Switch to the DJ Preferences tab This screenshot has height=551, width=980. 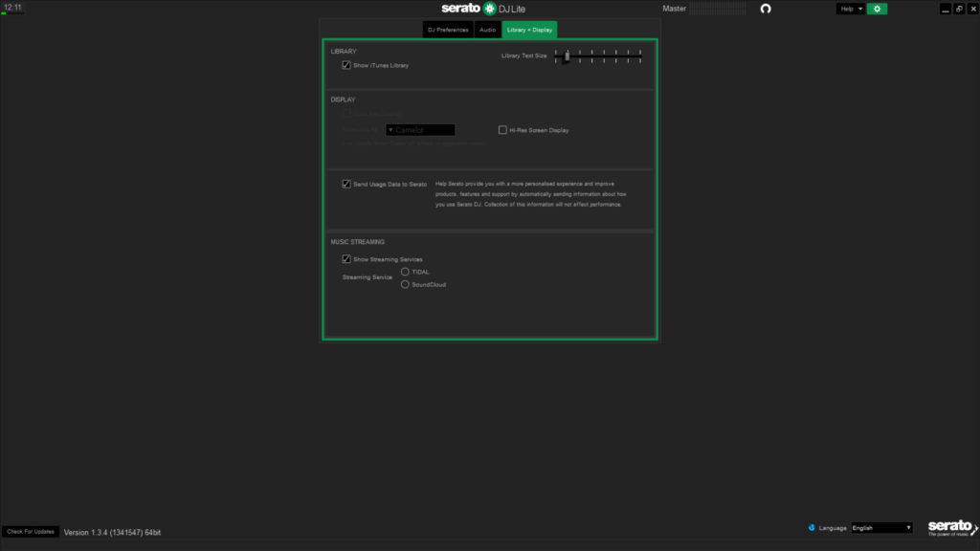pyautogui.click(x=448, y=30)
